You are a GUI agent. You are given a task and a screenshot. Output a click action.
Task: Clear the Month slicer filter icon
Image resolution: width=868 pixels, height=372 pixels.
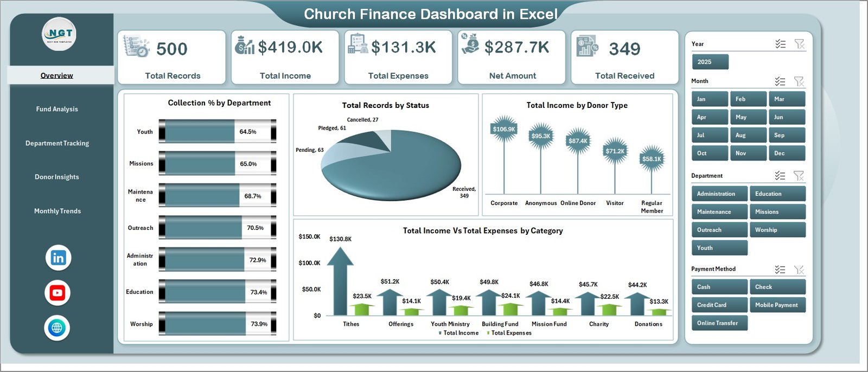tap(799, 81)
